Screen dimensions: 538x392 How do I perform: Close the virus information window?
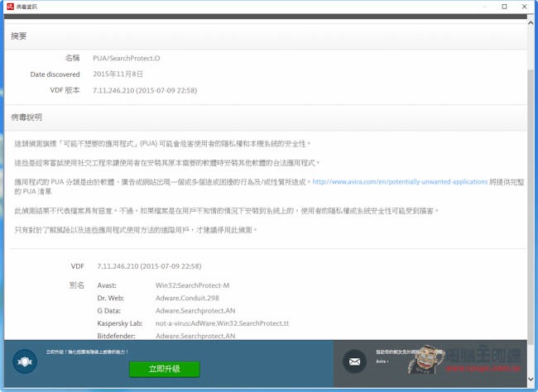coord(524,7)
